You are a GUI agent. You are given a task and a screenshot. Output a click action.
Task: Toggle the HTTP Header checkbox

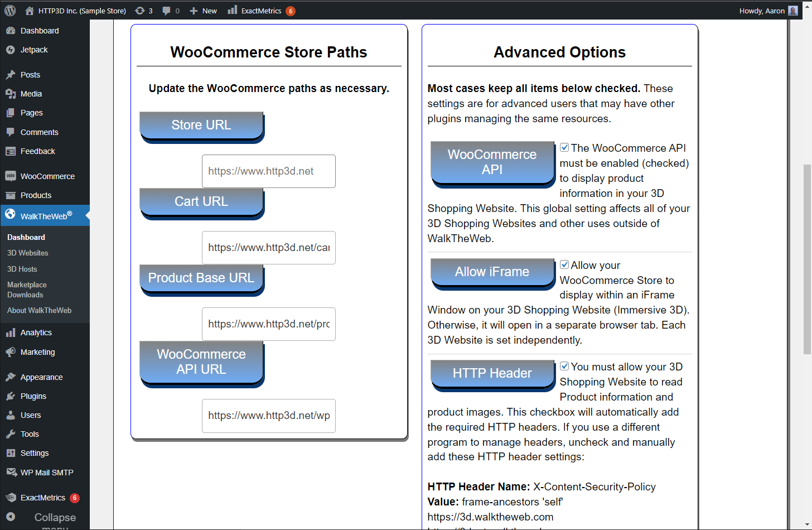pos(564,366)
